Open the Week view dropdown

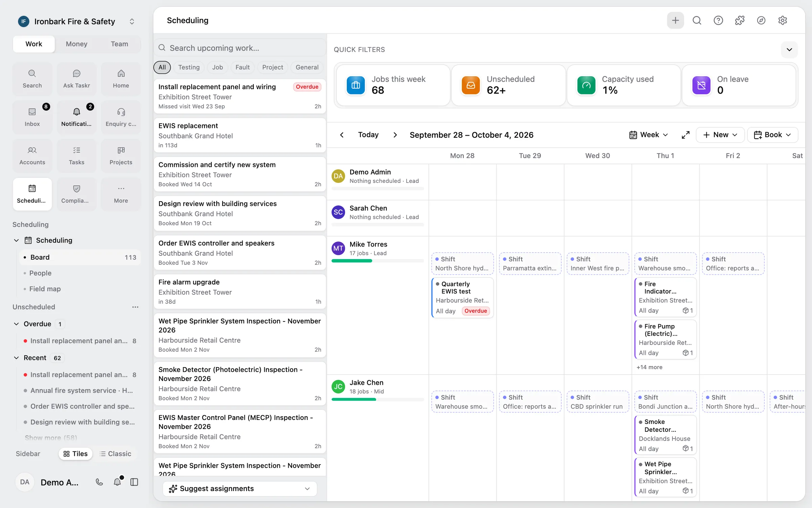[x=649, y=135]
